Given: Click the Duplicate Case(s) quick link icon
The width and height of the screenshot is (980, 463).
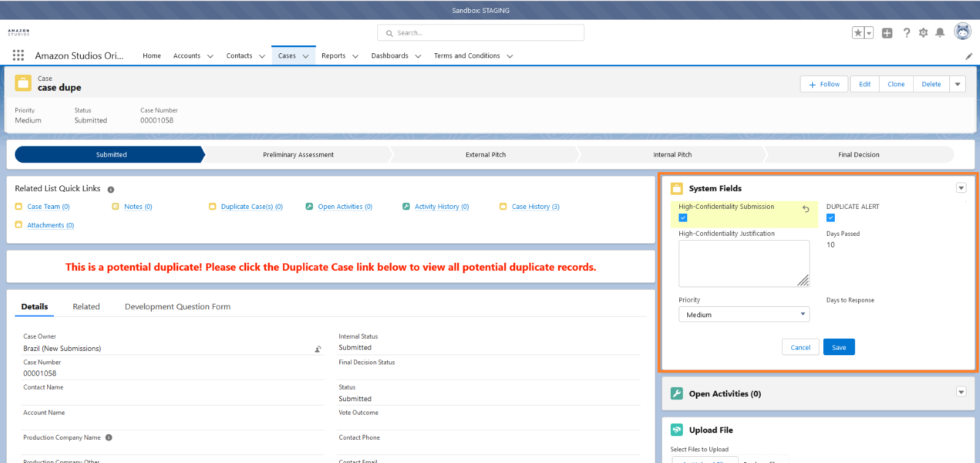Looking at the screenshot, I should 213,206.
